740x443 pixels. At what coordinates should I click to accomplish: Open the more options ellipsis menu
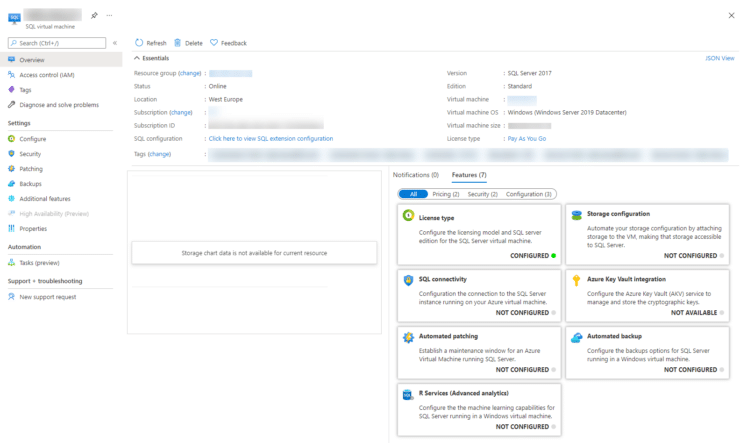point(109,15)
